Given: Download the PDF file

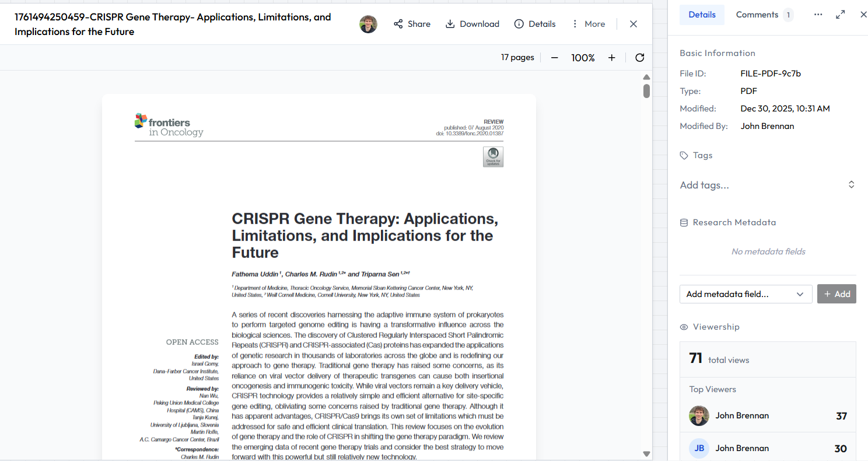Looking at the screenshot, I should click(x=472, y=24).
